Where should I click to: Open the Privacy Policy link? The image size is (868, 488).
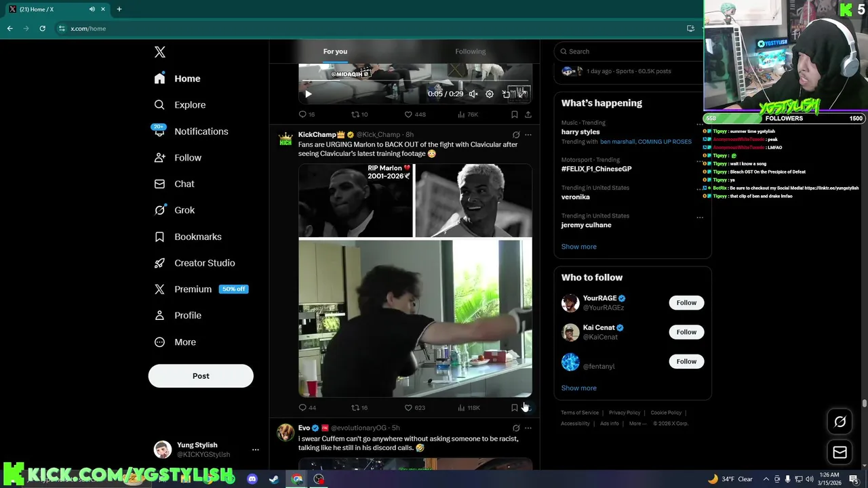(x=625, y=413)
